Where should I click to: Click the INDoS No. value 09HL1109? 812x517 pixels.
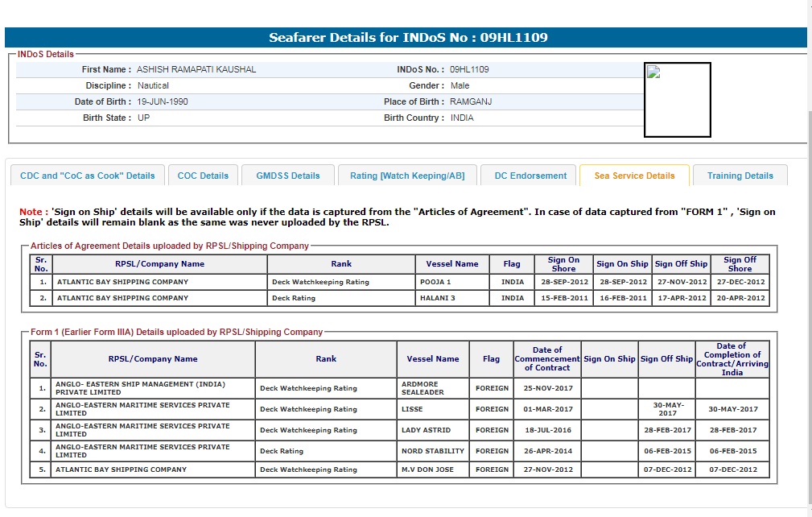coord(469,69)
